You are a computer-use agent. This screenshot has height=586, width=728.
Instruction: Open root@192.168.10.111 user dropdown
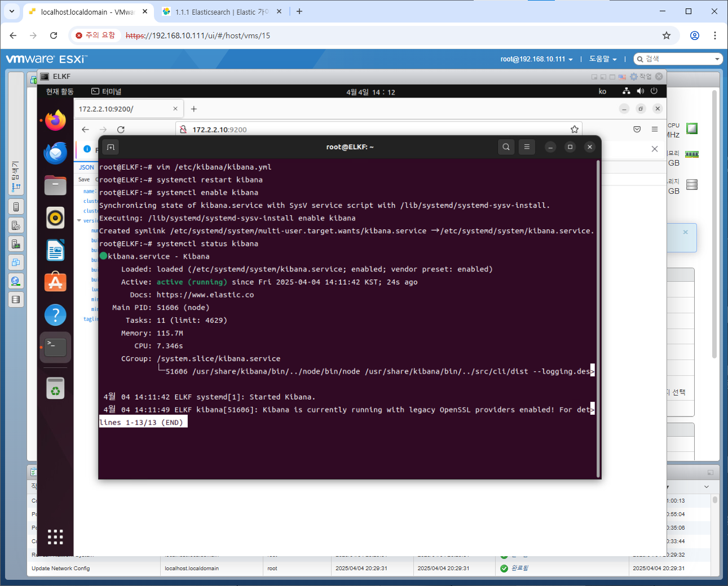pos(536,59)
